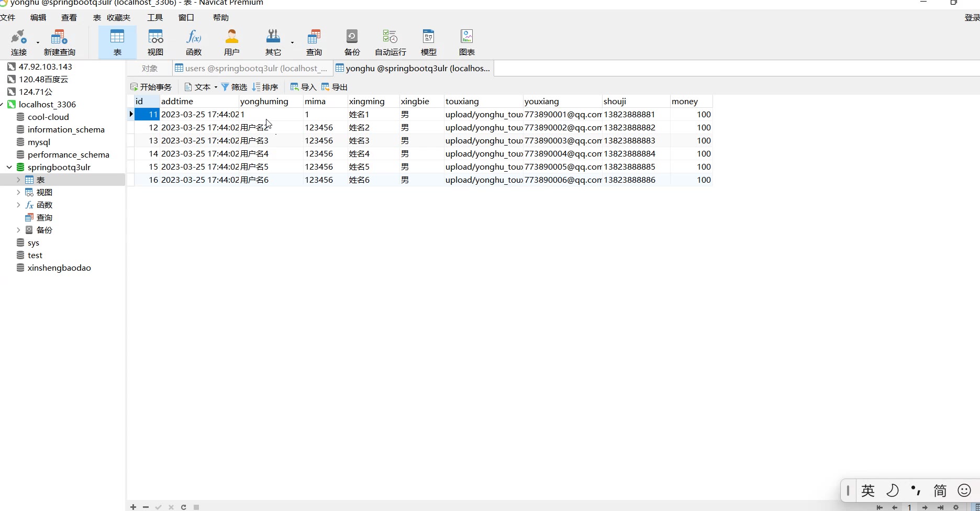Switch to the 对象 tab
This screenshot has height=511, width=980.
click(x=150, y=69)
